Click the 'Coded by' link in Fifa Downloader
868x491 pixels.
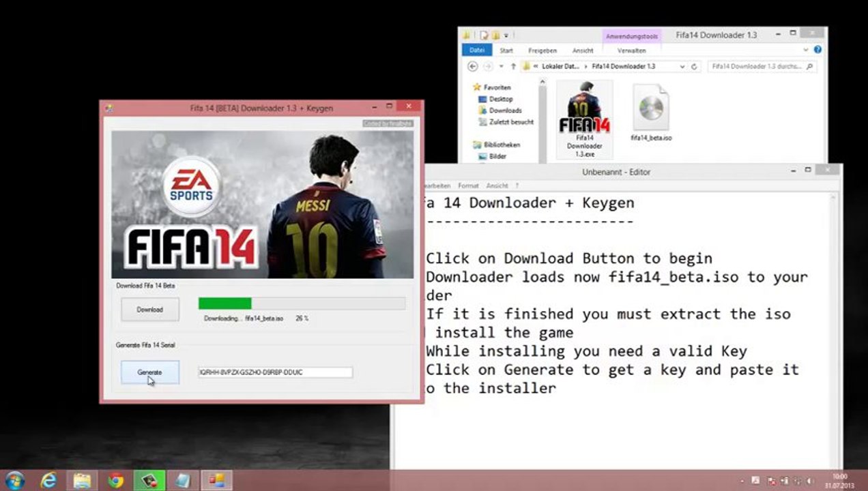(388, 123)
